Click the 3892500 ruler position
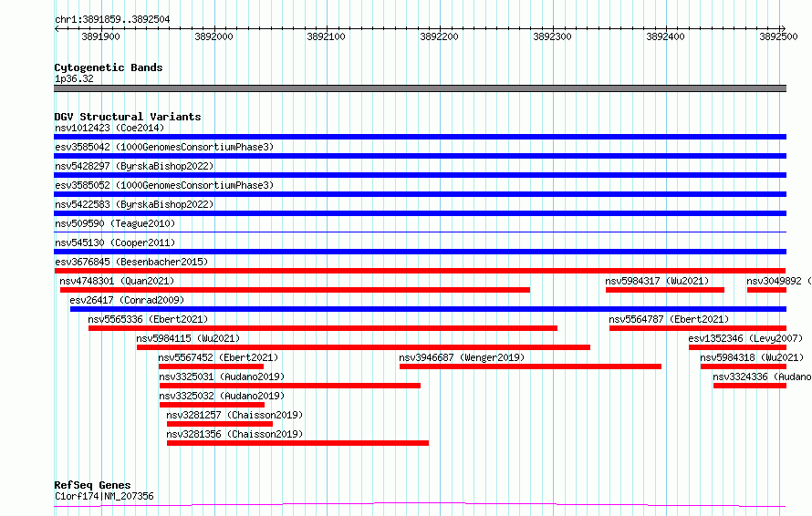812x516 pixels. (778, 36)
